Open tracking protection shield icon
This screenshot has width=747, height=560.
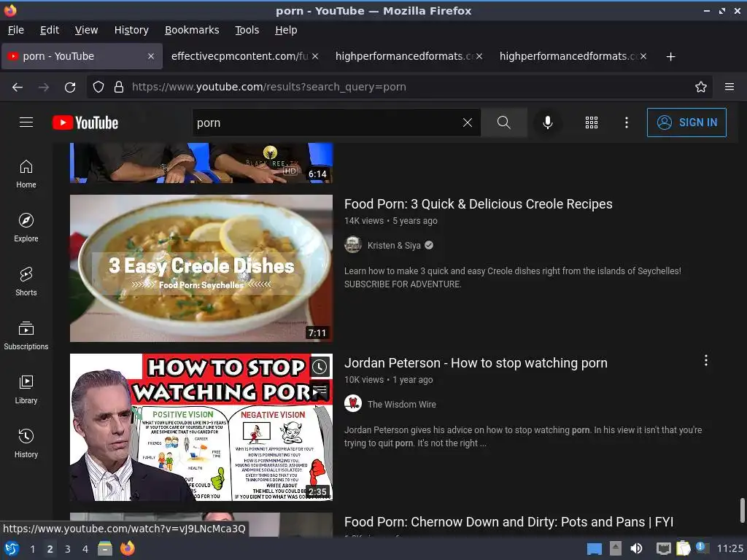(x=98, y=87)
